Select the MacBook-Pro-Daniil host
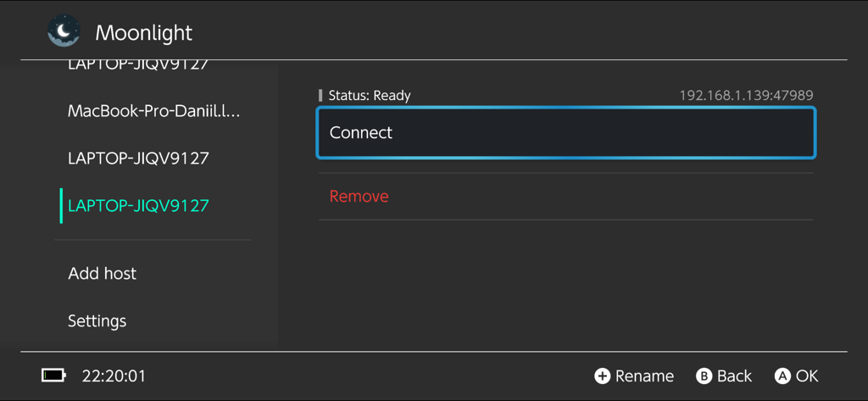This screenshot has height=401, width=868. 153,111
